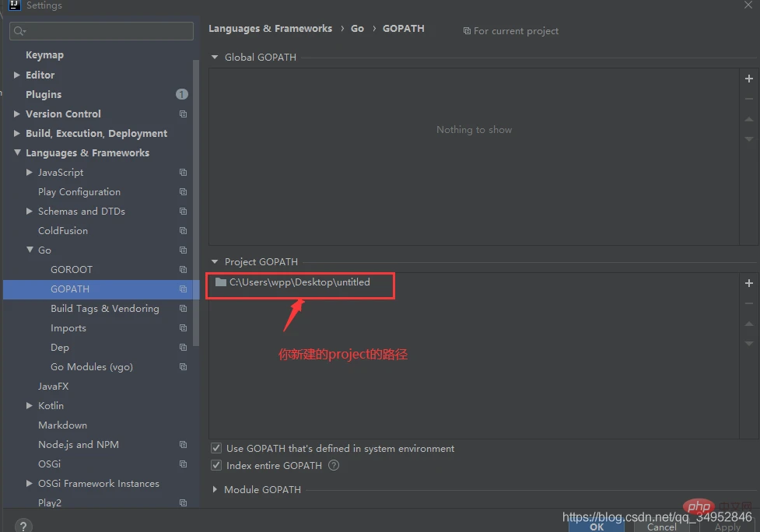Image resolution: width=760 pixels, height=532 pixels.
Task: Click the settings tree vertical scrollbar
Action: tap(196, 202)
